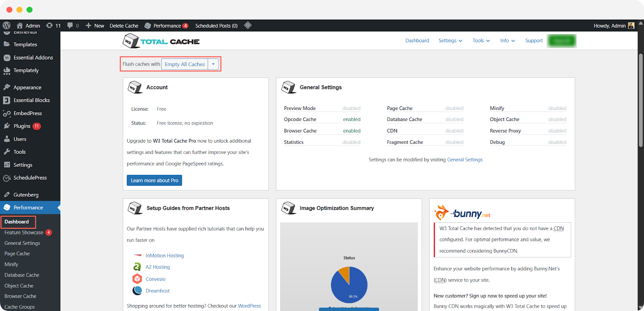Open Browser Cache in sidebar submenu
The height and width of the screenshot is (311, 644).
point(20,296)
